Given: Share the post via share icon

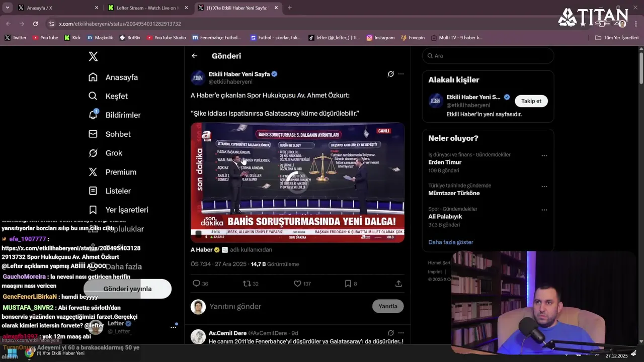Looking at the screenshot, I should [398, 284].
